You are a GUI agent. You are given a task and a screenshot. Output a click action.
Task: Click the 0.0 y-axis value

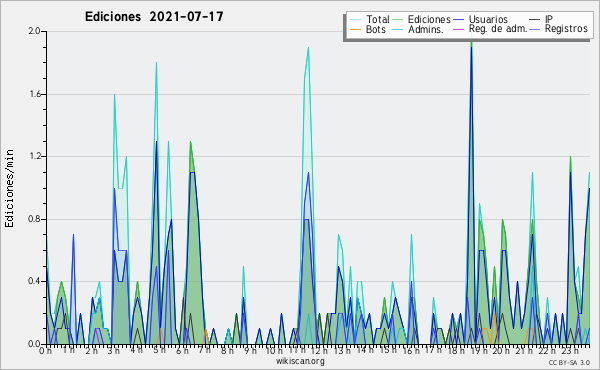click(34, 344)
